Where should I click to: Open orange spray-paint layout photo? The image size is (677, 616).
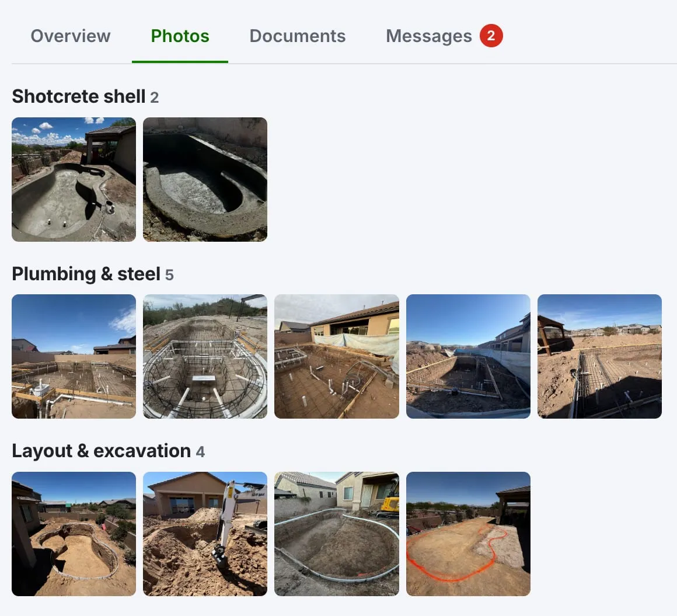[468, 534]
